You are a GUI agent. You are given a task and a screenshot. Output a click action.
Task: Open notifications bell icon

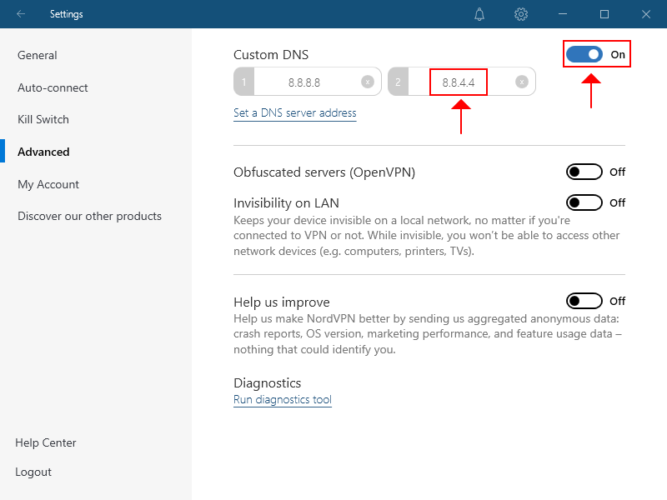tap(479, 14)
